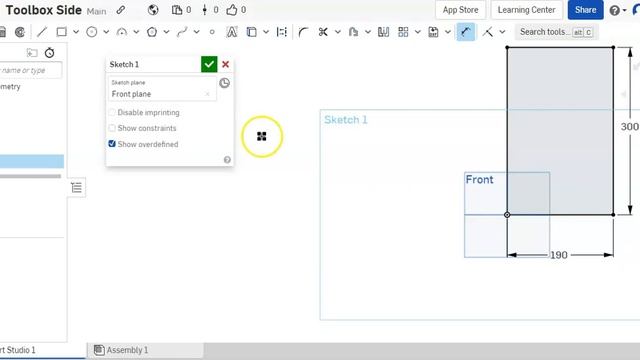
Task: Open help icon at bottom of Sketch dialog
Action: click(x=227, y=160)
